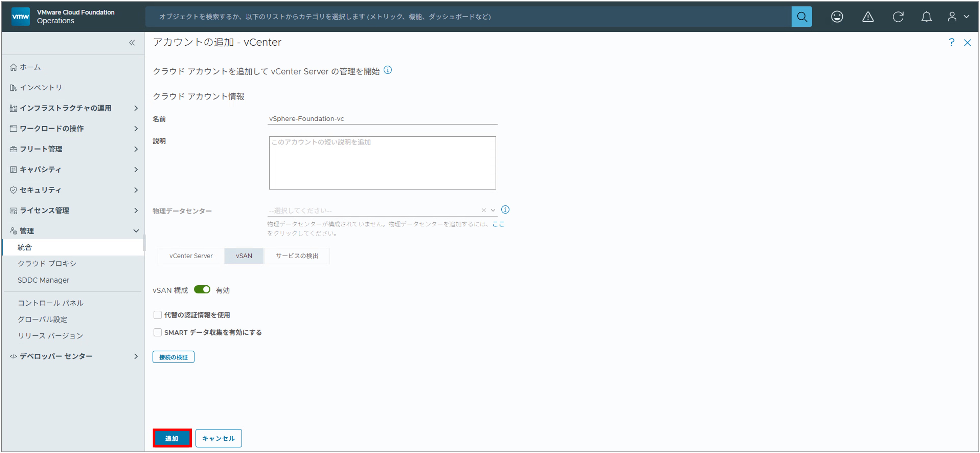980x453 pixels.
Task: Check SMART データ収集を有効にする checkbox
Action: coord(158,332)
